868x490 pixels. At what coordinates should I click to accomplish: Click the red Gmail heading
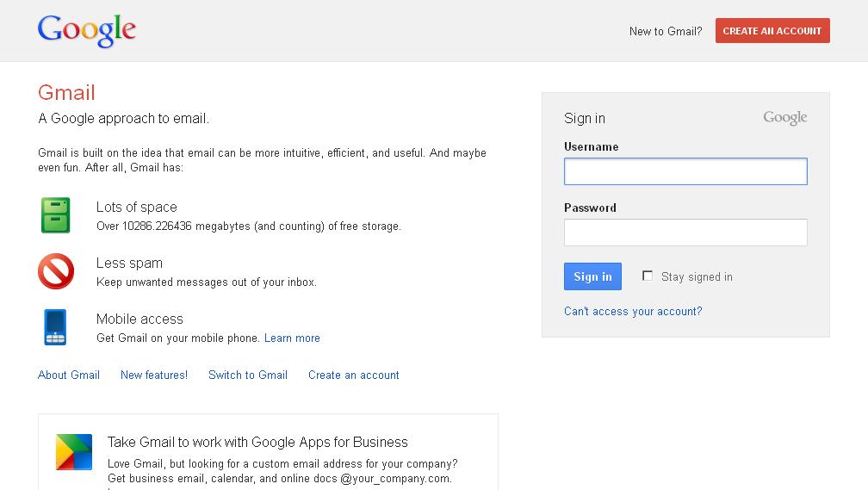point(66,92)
